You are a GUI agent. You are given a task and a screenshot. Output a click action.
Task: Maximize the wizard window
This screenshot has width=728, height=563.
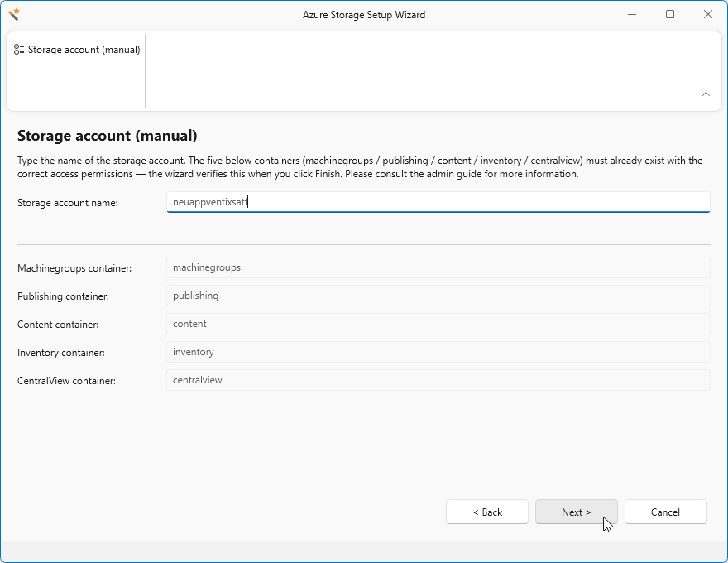coord(670,14)
